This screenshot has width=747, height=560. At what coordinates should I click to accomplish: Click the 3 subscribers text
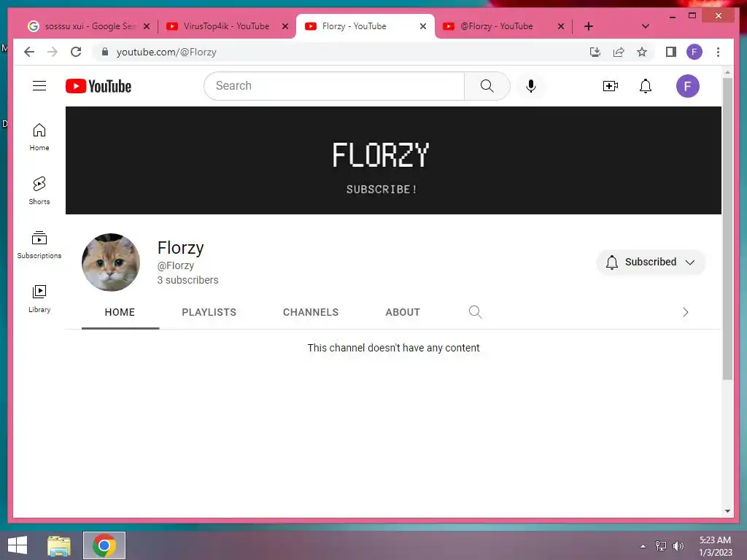(x=187, y=280)
